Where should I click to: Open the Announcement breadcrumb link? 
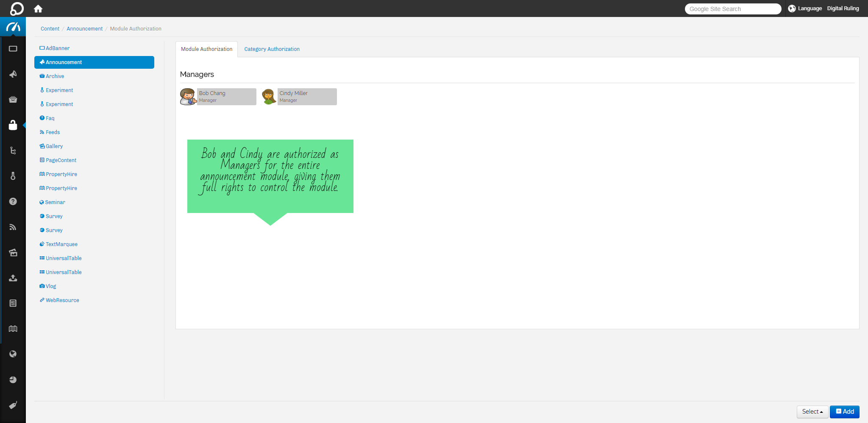pyautogui.click(x=84, y=29)
